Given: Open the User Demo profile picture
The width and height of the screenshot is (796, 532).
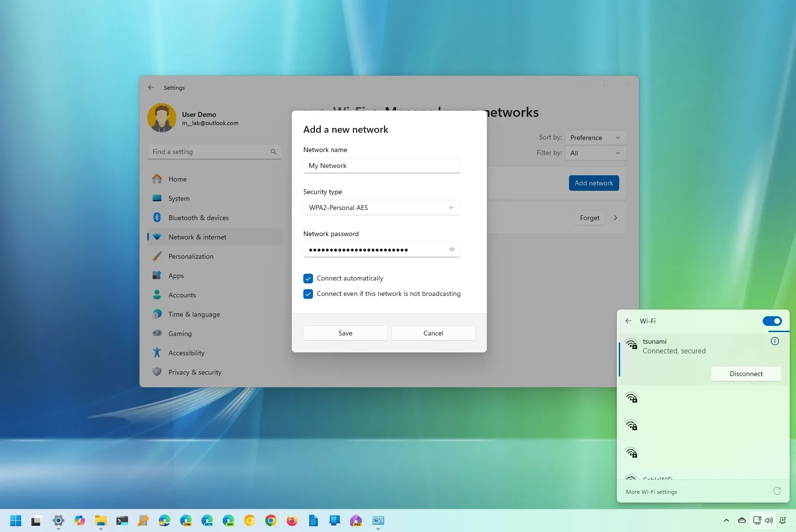Looking at the screenshot, I should [x=162, y=118].
